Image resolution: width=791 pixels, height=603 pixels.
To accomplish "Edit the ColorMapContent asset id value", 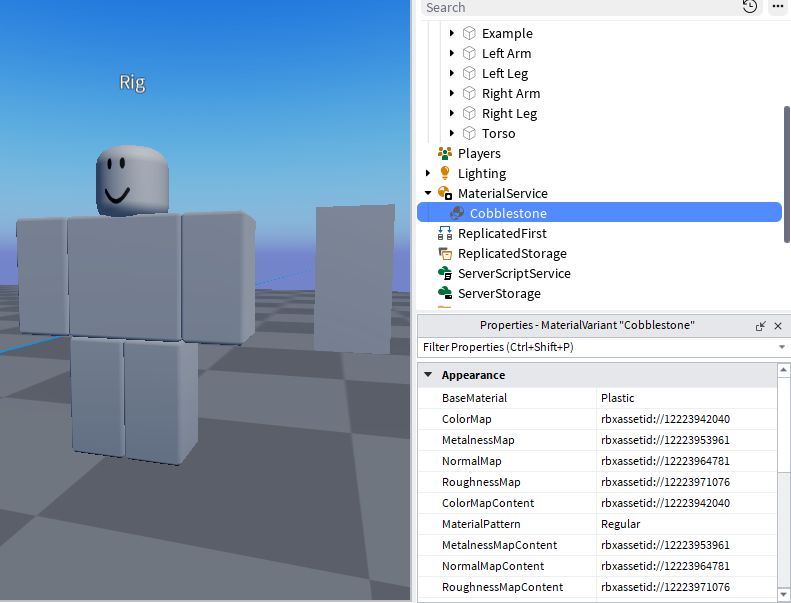I will click(686, 503).
